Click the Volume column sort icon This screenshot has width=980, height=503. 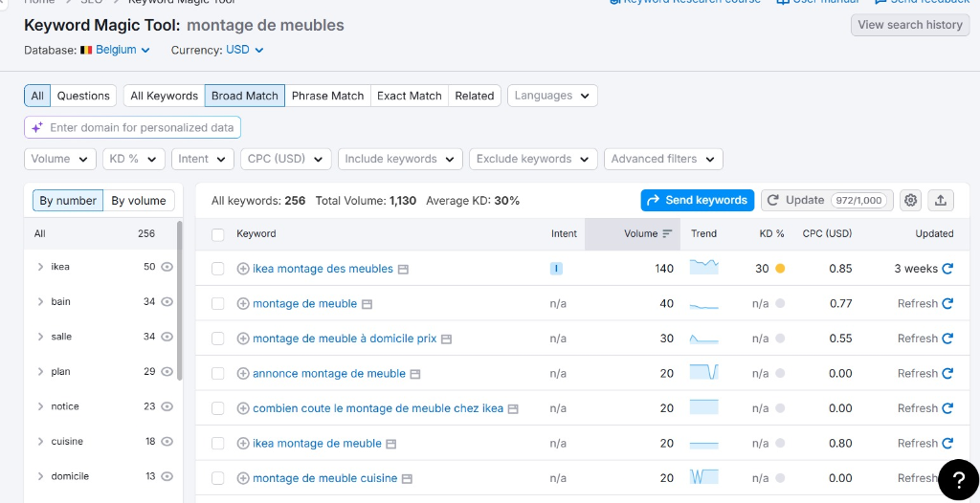667,233
